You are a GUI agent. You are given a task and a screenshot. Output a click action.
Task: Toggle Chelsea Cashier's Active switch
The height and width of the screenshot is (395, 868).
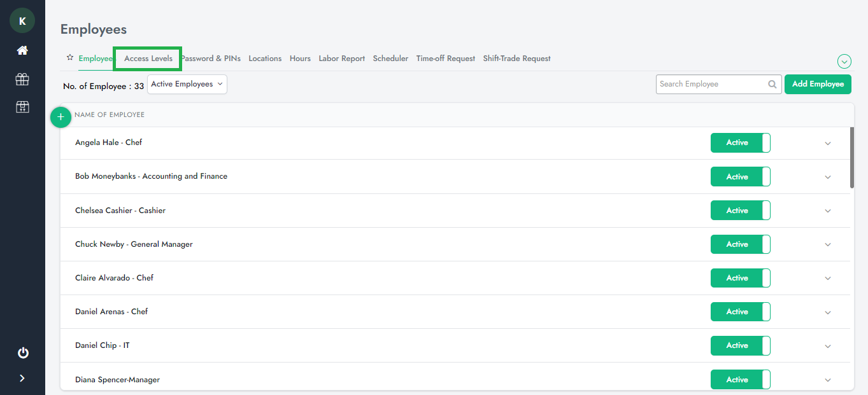[740, 211]
